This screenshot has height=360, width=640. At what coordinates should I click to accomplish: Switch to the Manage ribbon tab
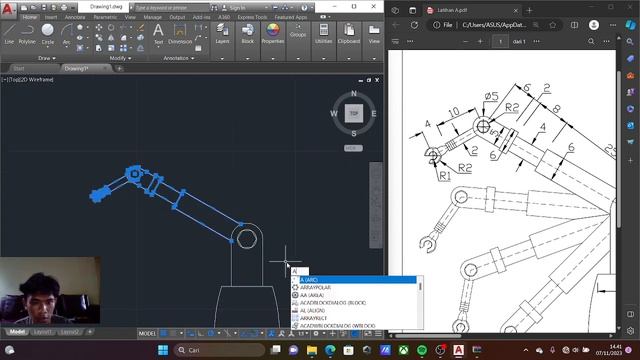click(153, 17)
